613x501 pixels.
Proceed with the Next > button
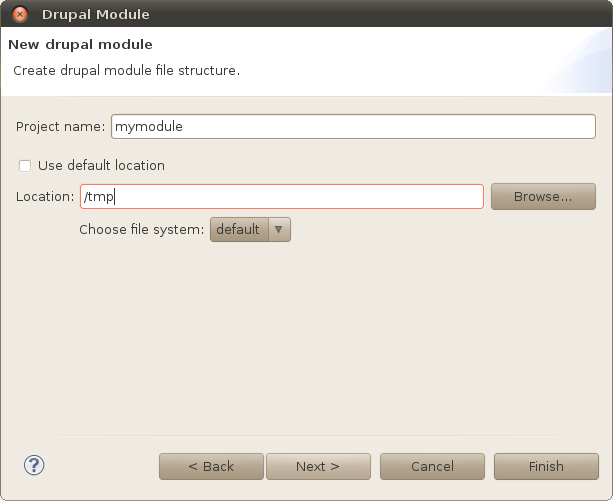coord(318,466)
